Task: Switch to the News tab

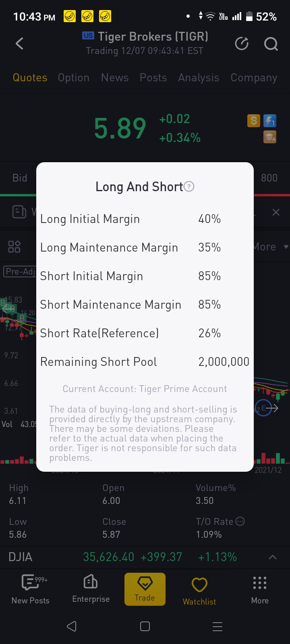Action: point(115,78)
